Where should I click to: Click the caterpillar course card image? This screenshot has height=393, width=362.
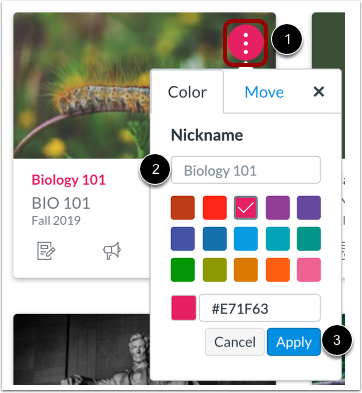tap(82, 85)
